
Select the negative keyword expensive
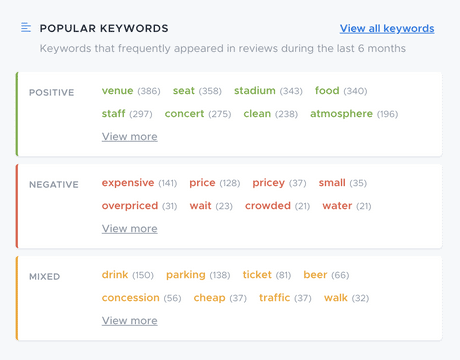128,183
